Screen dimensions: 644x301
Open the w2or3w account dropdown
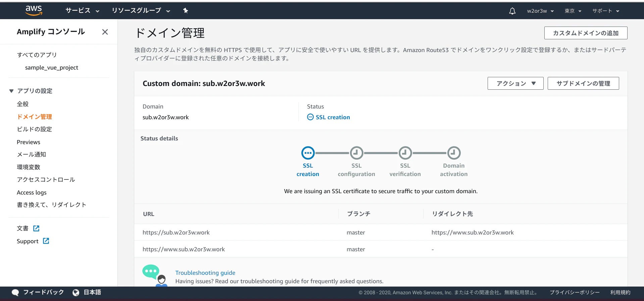click(540, 11)
